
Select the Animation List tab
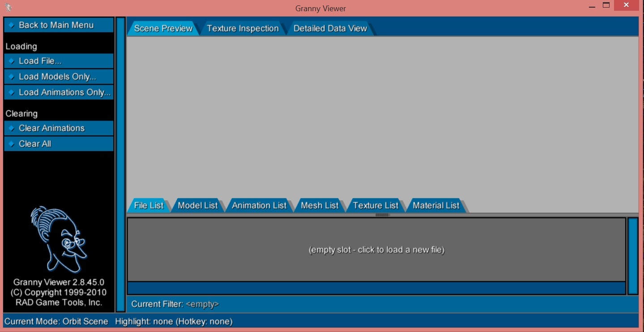pos(259,205)
